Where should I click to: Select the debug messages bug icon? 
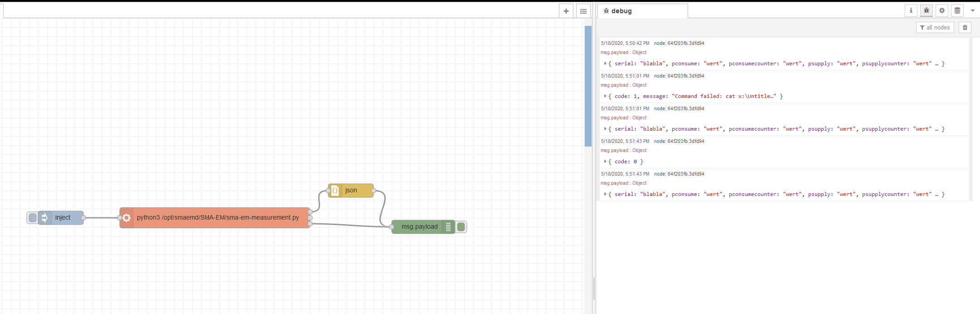[926, 10]
